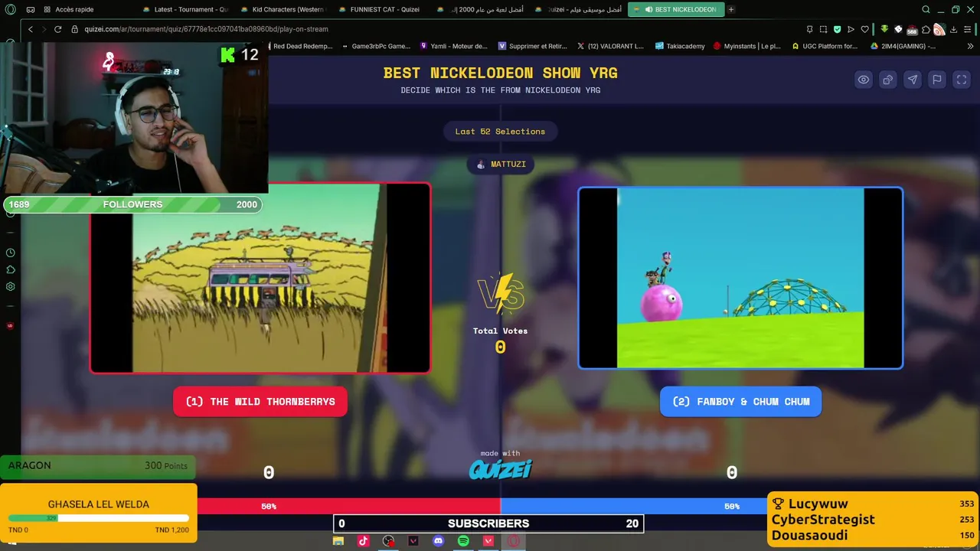Open OBS Studio from taskbar
Screen dimensions: 980x551
(x=388, y=541)
